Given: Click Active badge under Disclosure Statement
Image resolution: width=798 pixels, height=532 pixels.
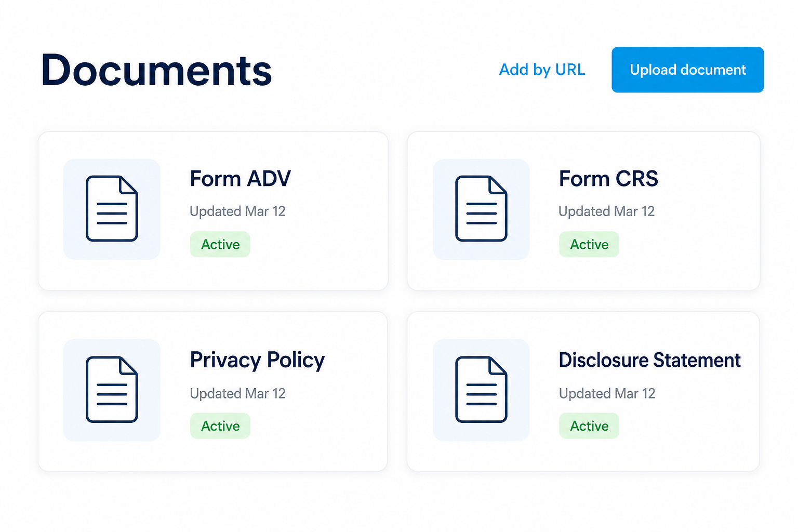Looking at the screenshot, I should click(589, 425).
